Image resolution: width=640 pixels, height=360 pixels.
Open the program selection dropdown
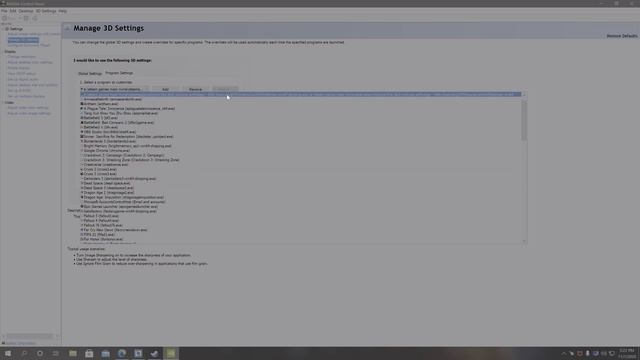point(115,89)
